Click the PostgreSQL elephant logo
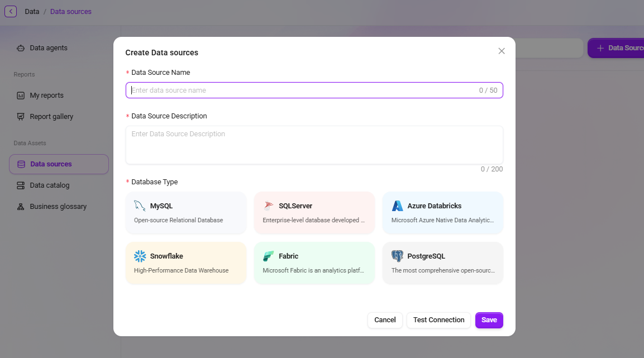This screenshot has width=644, height=358. (x=397, y=256)
